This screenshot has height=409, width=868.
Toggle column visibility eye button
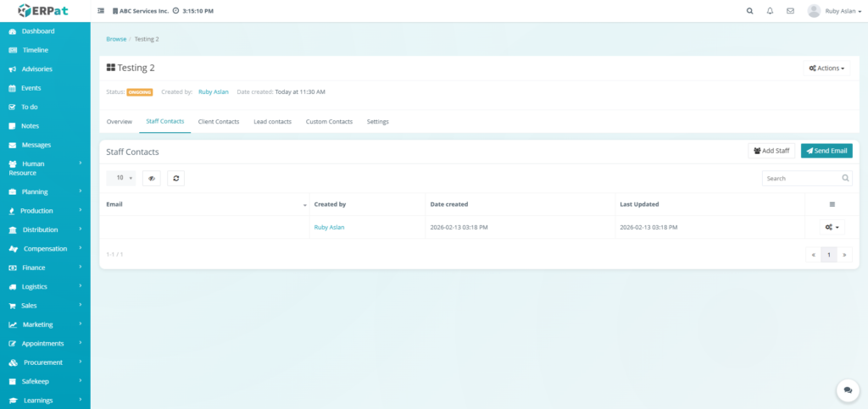pos(152,178)
